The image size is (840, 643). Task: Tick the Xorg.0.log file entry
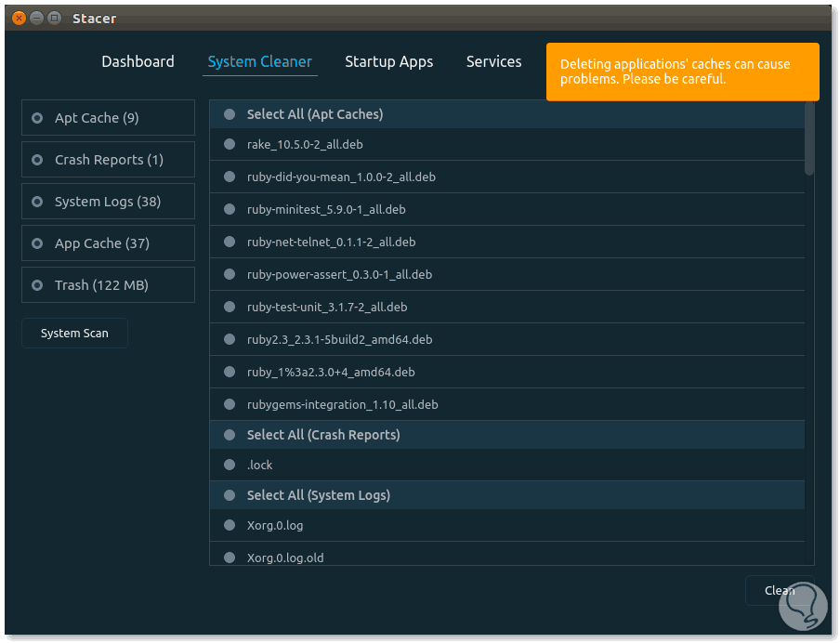tap(230, 525)
